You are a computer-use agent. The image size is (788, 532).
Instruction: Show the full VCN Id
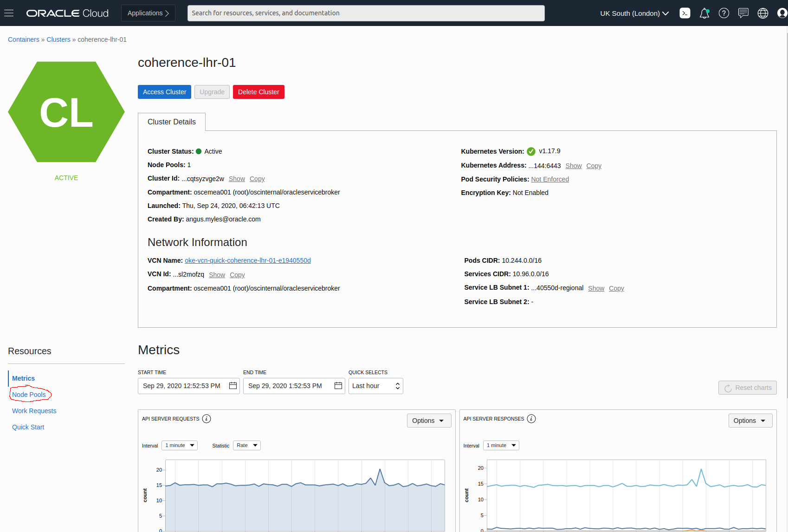(x=217, y=275)
